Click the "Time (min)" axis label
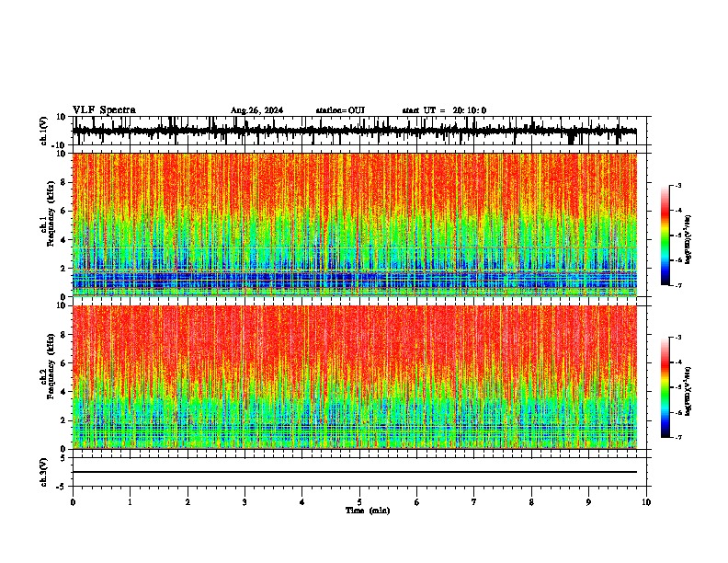Screen dimensions: 728x563 [x=368, y=511]
